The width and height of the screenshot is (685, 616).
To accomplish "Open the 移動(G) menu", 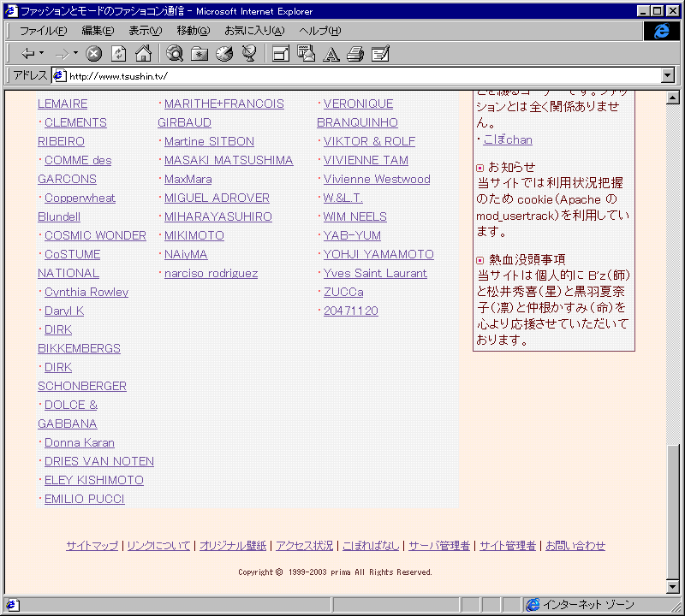I will click(194, 31).
